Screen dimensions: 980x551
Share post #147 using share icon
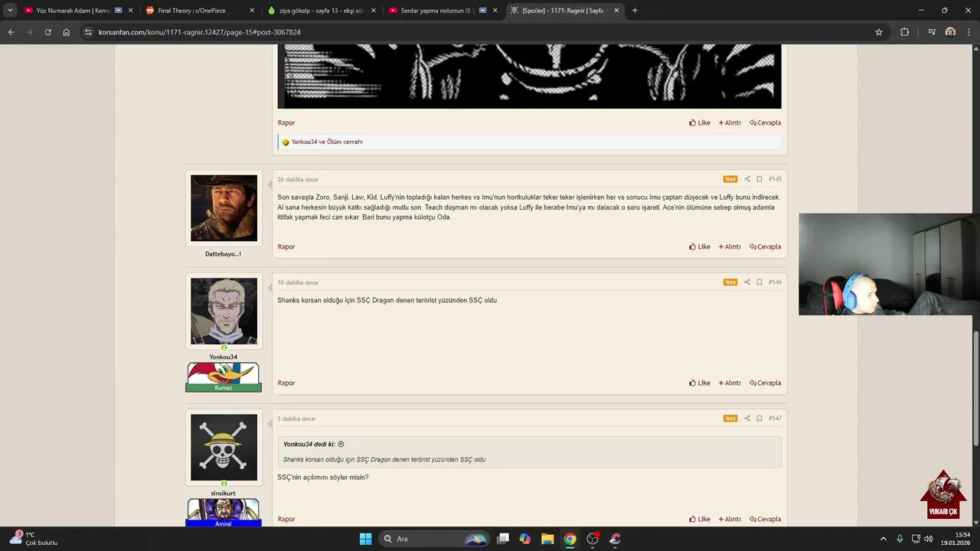click(x=747, y=419)
